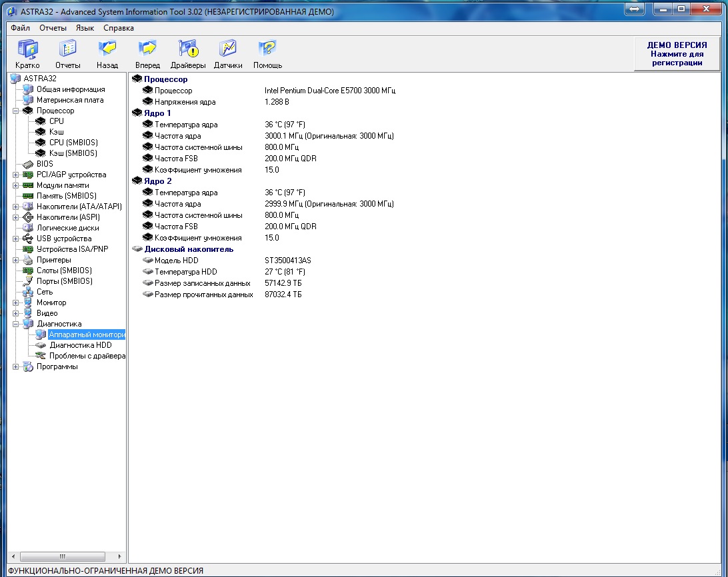Open the Файл menu
728x577 pixels.
21,28
